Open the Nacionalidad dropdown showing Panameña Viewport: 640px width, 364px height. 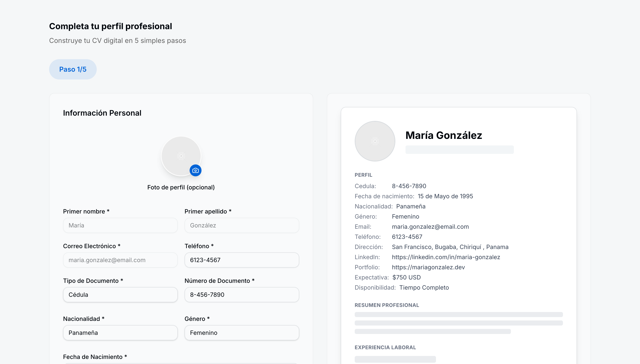120,333
